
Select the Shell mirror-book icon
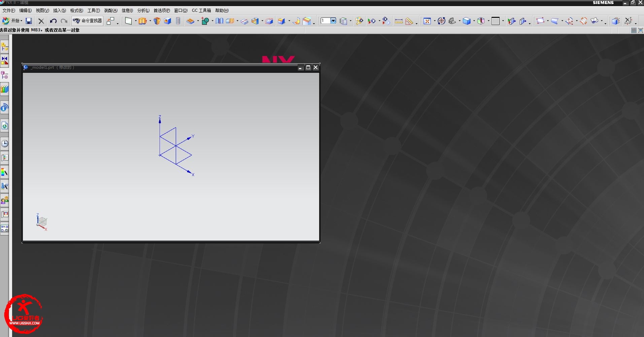tap(219, 21)
